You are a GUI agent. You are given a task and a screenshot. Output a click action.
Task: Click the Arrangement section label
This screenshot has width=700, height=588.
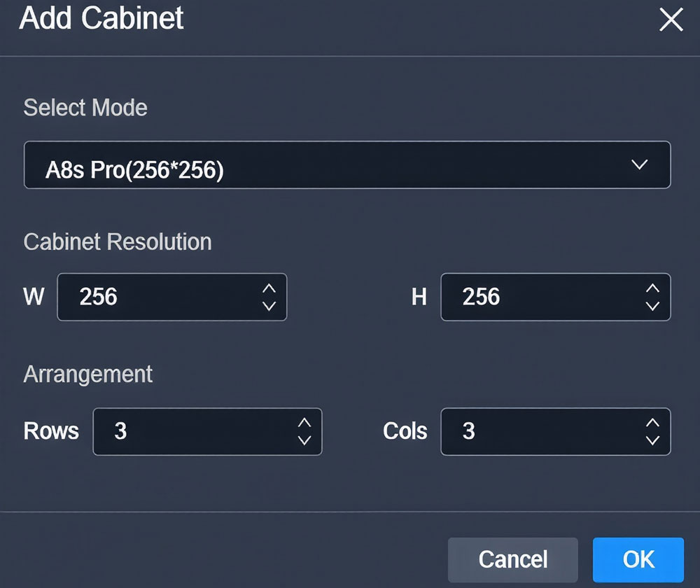[x=88, y=374]
